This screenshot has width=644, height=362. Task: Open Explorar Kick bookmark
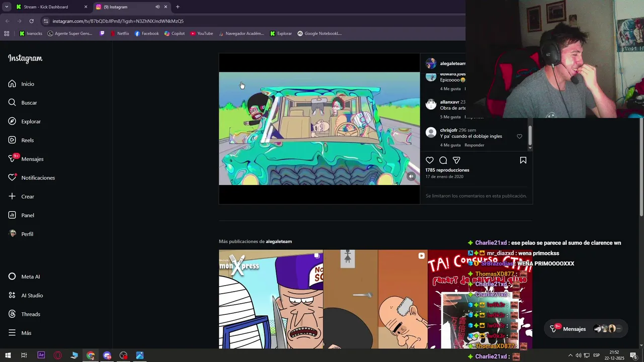coord(281,34)
